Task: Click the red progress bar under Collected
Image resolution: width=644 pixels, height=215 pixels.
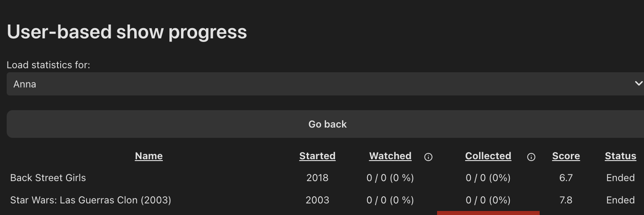Action: coord(488,213)
